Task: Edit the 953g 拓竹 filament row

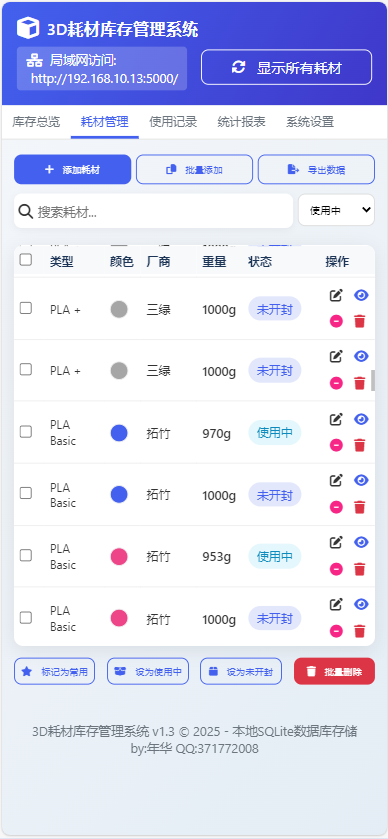Action: click(x=336, y=543)
